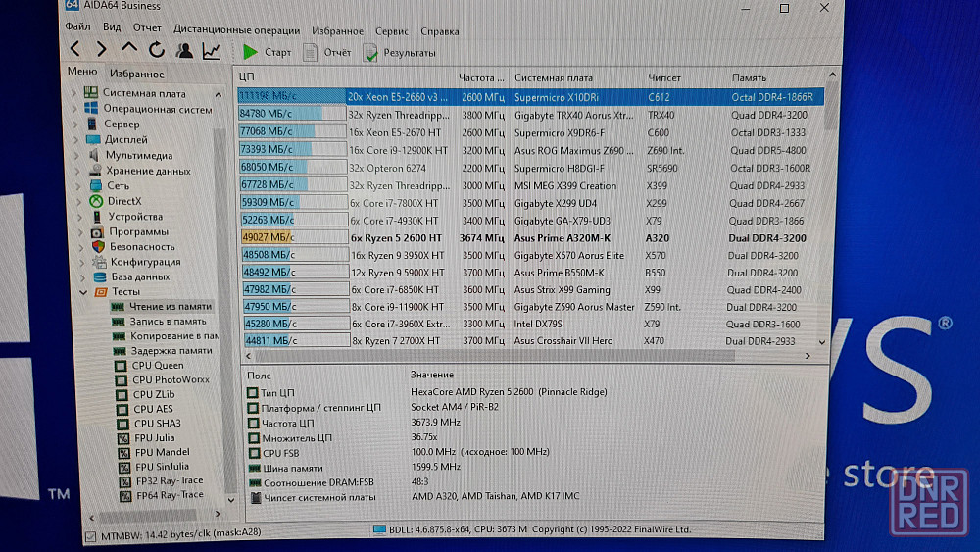Select the CPU Queen benchmark
Screen dimensions: 980x552
pyautogui.click(x=158, y=365)
